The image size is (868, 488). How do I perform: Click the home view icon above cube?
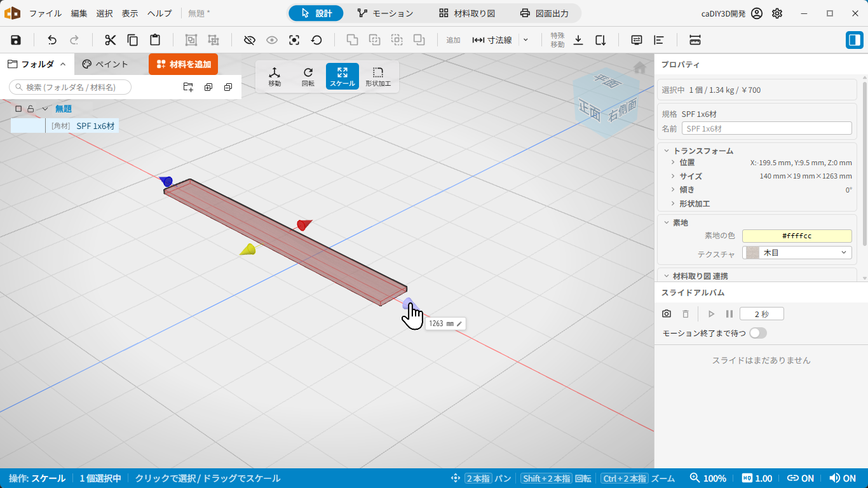(640, 67)
